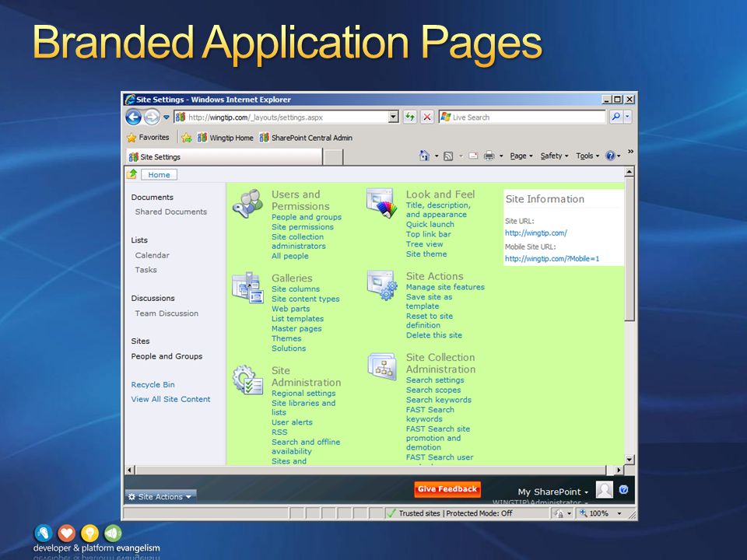The image size is (747, 560).
Task: Open Team Discussion board
Action: (x=167, y=313)
